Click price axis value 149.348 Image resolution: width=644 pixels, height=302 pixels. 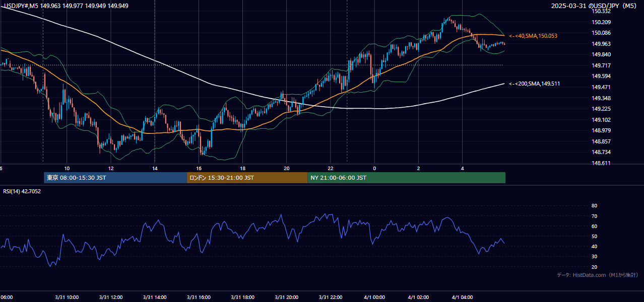point(601,98)
